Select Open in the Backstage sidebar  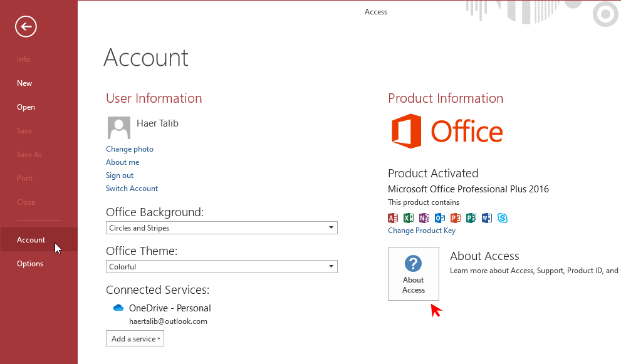[x=26, y=107]
